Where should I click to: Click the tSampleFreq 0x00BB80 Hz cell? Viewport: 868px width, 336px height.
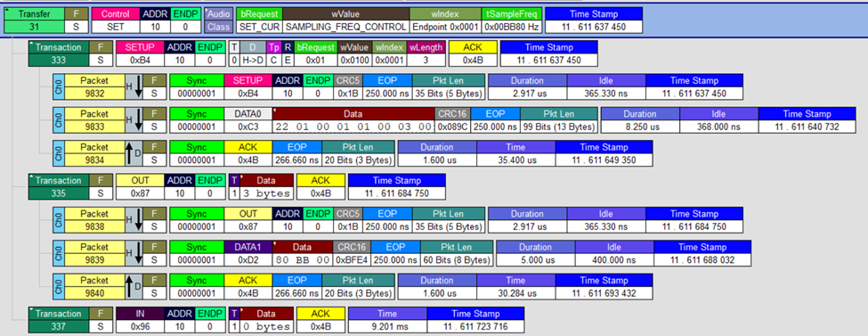tap(512, 20)
